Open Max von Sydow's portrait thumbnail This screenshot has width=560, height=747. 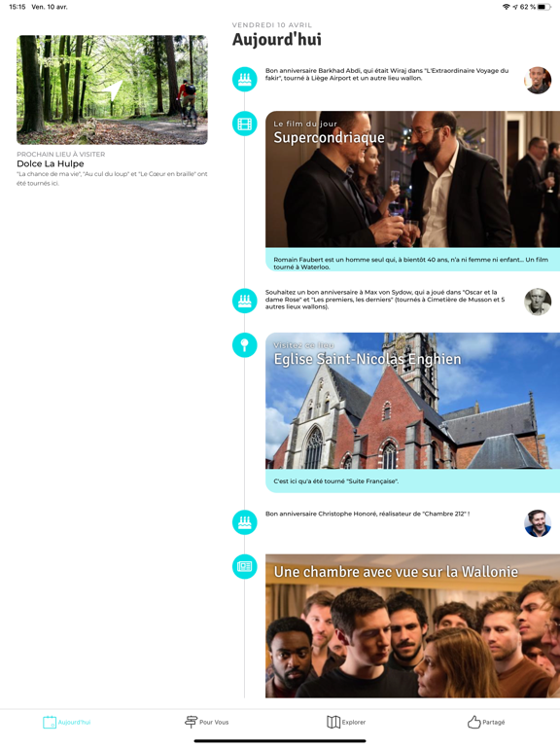tap(538, 302)
